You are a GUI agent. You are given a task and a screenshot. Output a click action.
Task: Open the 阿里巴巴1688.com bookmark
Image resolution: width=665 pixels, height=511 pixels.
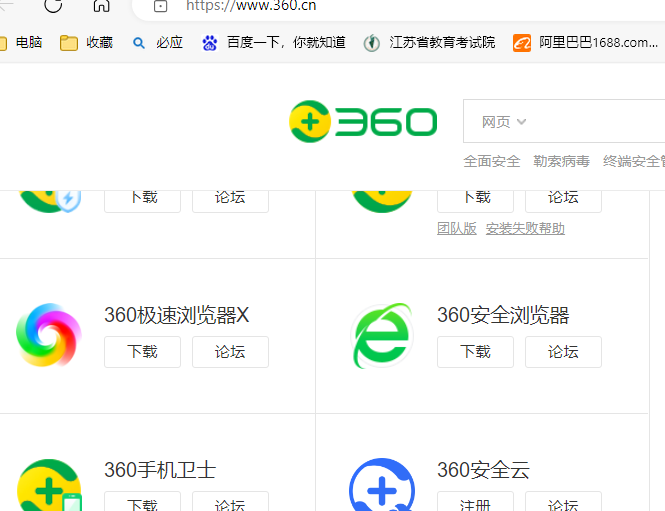point(585,43)
